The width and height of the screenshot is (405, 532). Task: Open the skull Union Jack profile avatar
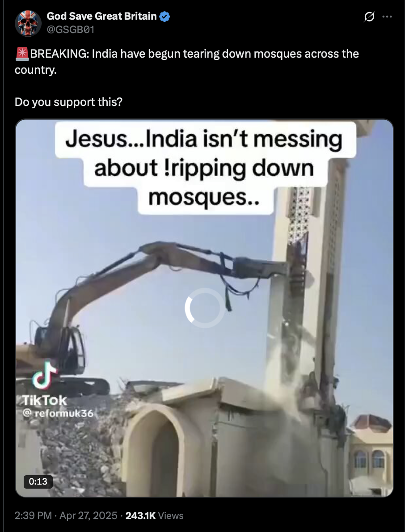(28, 23)
